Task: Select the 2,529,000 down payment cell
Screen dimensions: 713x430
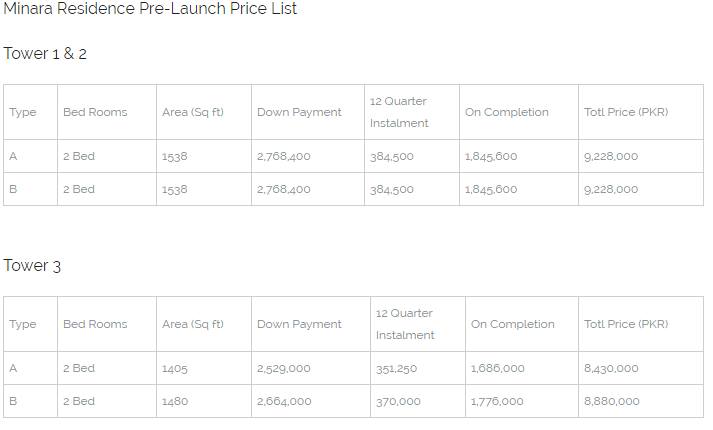Action: coord(284,369)
